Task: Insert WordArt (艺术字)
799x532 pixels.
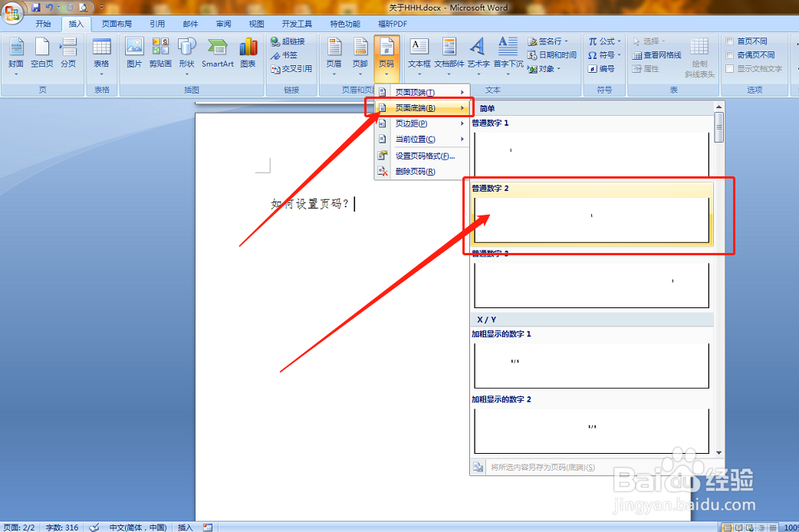Action: tap(478, 56)
